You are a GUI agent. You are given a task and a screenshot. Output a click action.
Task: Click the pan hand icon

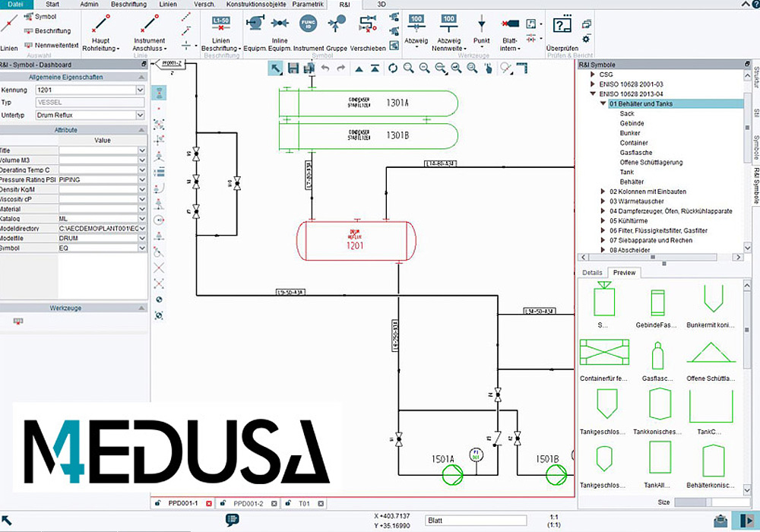pos(489,68)
